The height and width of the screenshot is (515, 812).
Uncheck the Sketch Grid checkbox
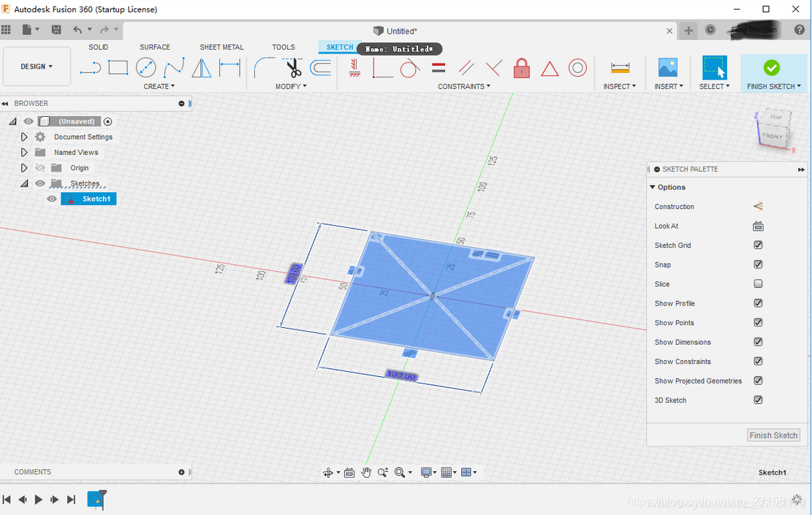click(758, 245)
